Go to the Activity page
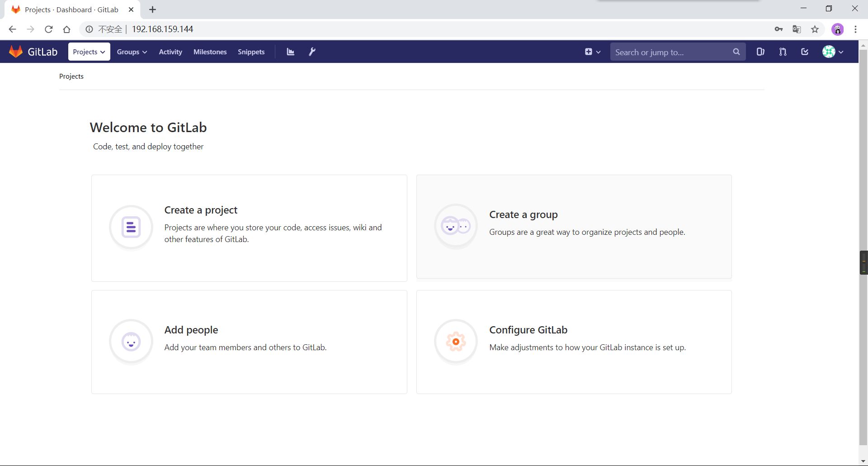The image size is (868, 466). [170, 52]
